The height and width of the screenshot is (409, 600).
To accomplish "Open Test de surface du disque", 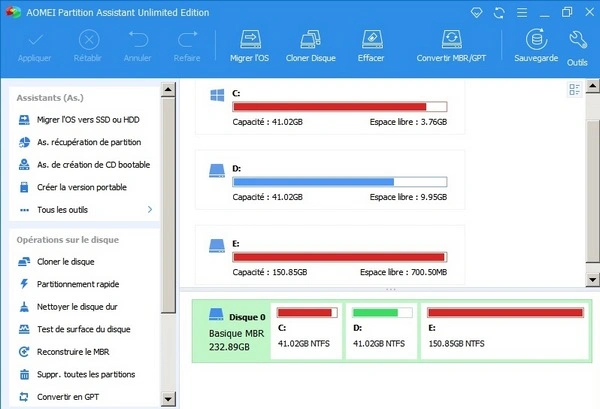I will point(83,329).
